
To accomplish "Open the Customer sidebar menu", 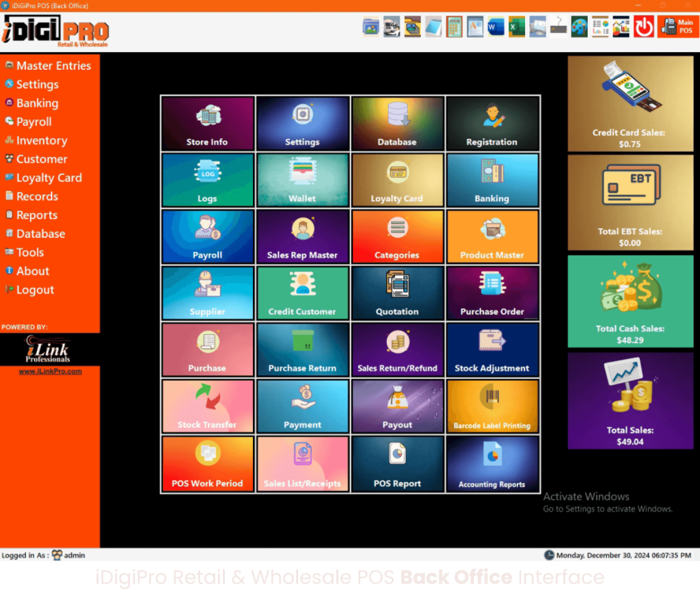I will pos(36,159).
